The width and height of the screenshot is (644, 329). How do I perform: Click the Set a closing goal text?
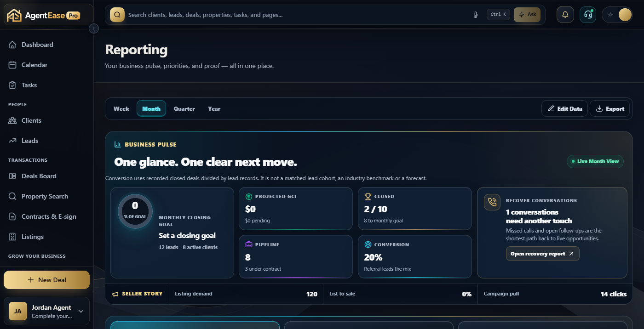tap(187, 235)
